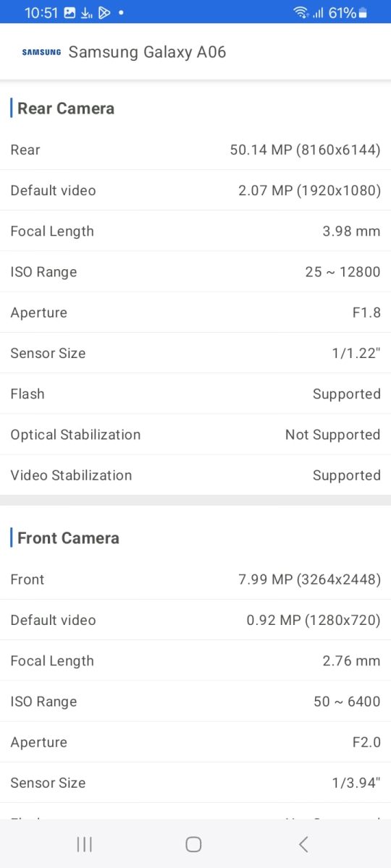Tap the Front 7.99 MP resolution row

[195, 579]
